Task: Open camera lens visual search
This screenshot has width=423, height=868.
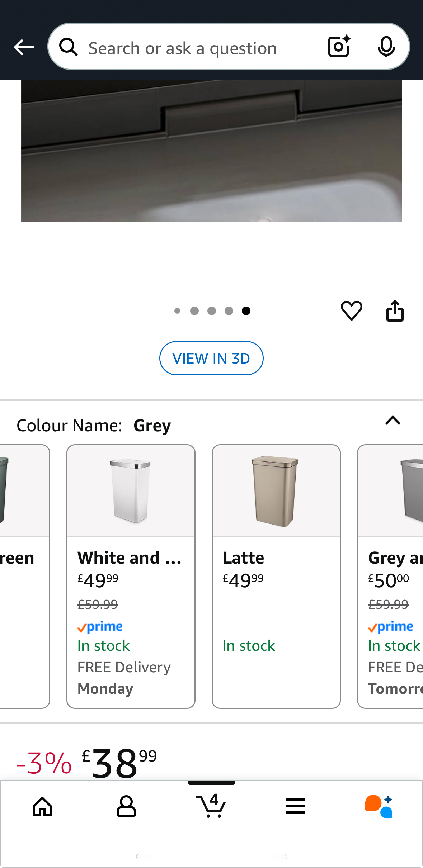Action: tap(339, 47)
